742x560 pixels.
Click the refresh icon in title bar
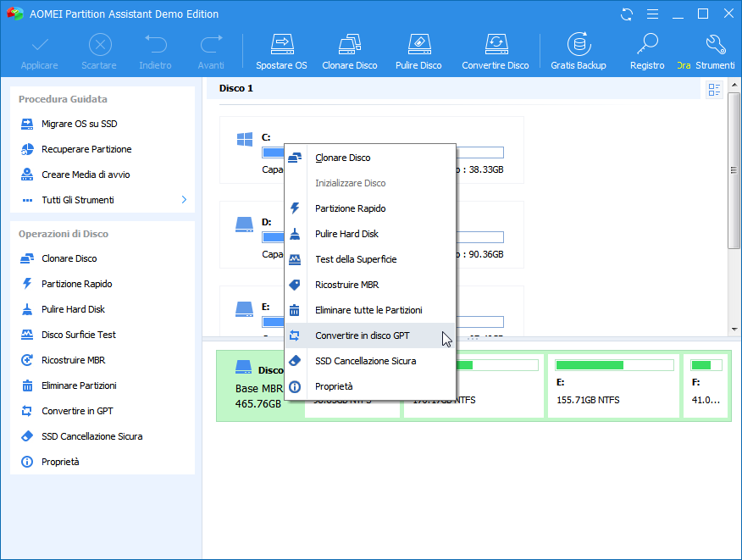(x=627, y=14)
